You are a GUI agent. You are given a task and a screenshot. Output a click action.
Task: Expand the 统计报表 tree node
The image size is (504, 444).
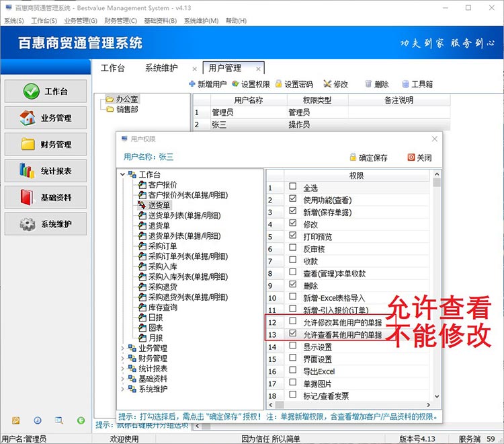coord(122,369)
